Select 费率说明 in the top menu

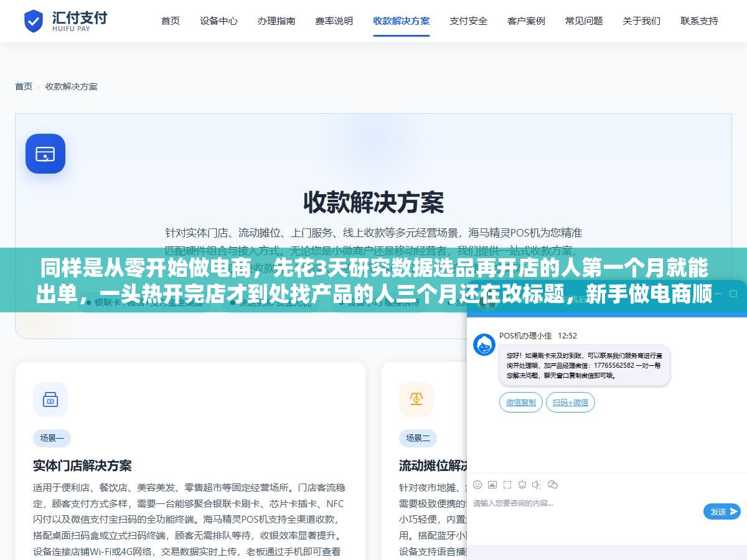coord(334,21)
